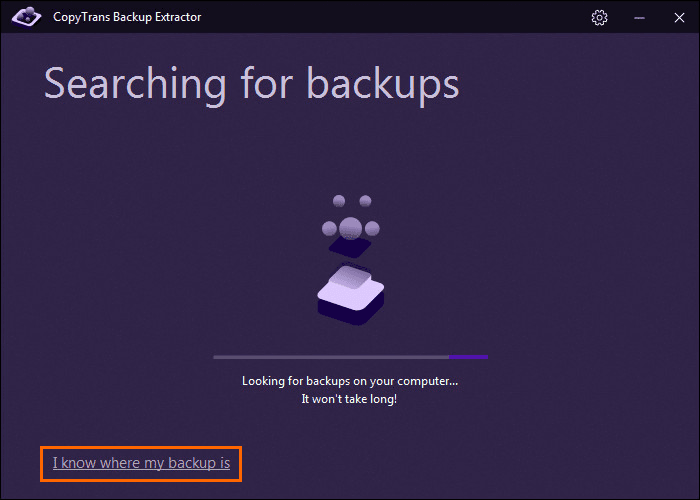Minimize the Backup Extractor window

(637, 17)
